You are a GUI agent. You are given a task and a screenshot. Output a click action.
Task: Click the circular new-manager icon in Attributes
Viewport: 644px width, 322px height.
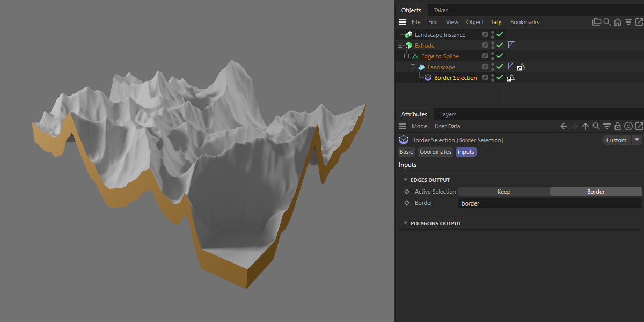628,126
